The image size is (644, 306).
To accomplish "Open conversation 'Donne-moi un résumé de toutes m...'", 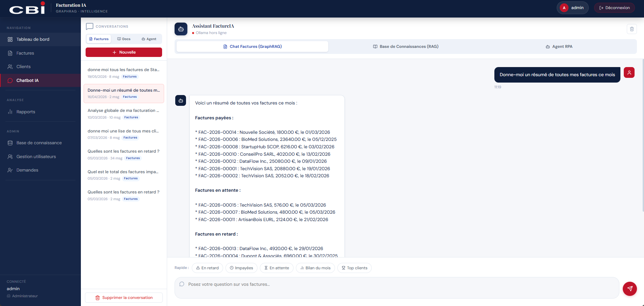I will pos(124,93).
